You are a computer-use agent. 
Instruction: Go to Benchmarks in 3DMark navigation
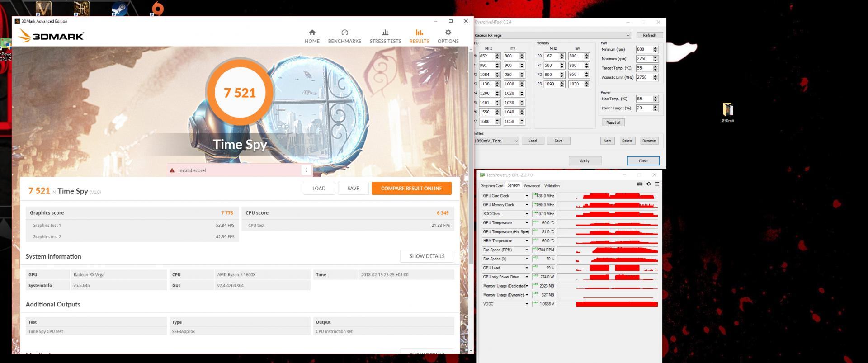pyautogui.click(x=344, y=37)
